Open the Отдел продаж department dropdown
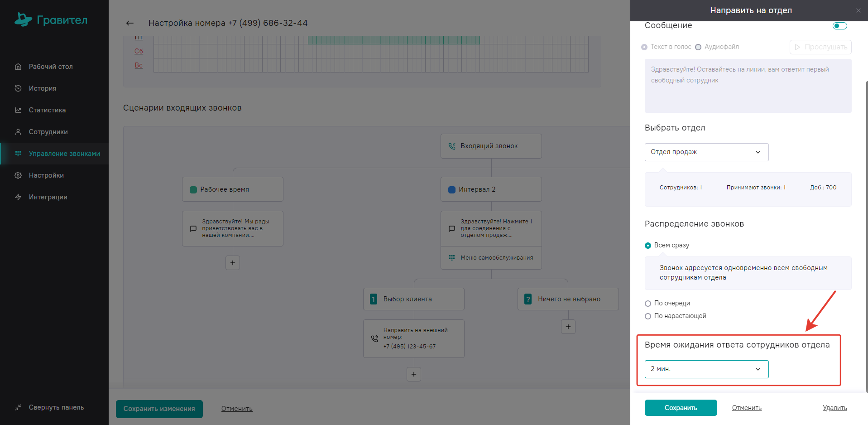868x425 pixels. click(x=706, y=152)
